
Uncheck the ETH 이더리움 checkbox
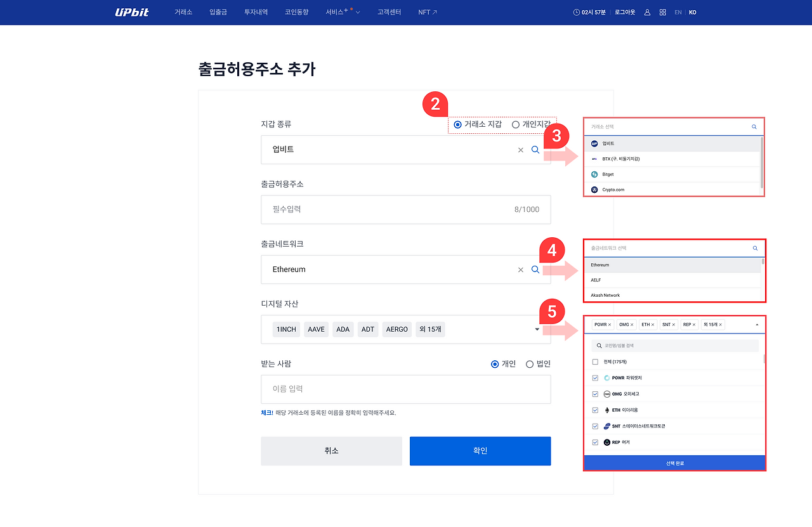pos(595,410)
